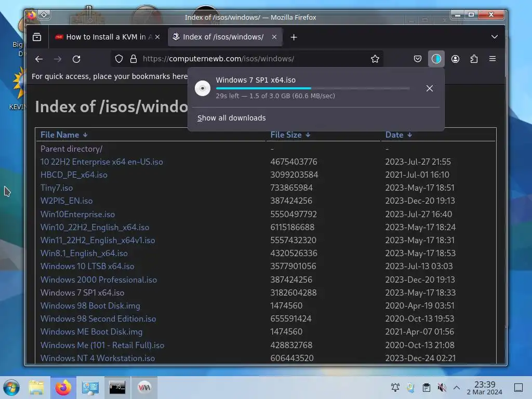This screenshot has height=399, width=532.
Task: Open tracking protection shield icon
Action: (x=119, y=59)
